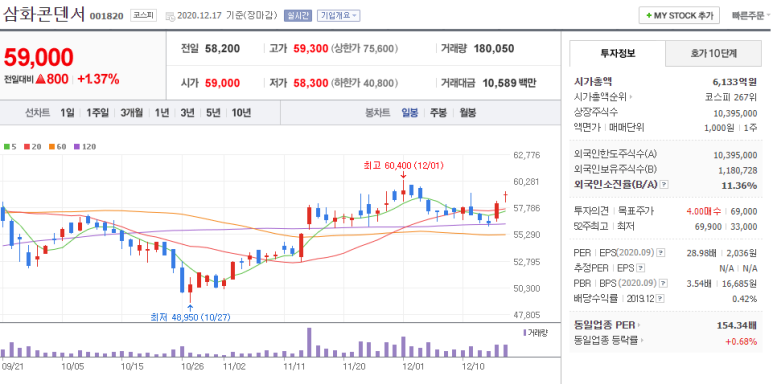773x384 pixels.
Task: Choose the 일봉 daily candlestick chart
Action: pyautogui.click(x=410, y=113)
